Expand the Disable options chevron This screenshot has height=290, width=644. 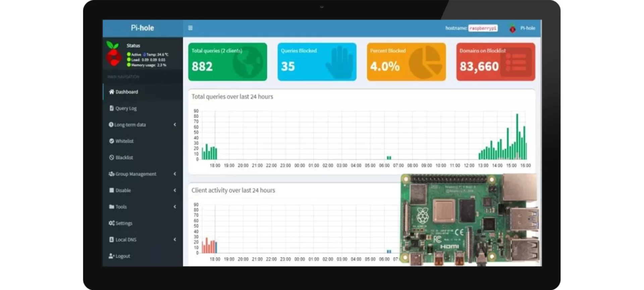coord(175,190)
